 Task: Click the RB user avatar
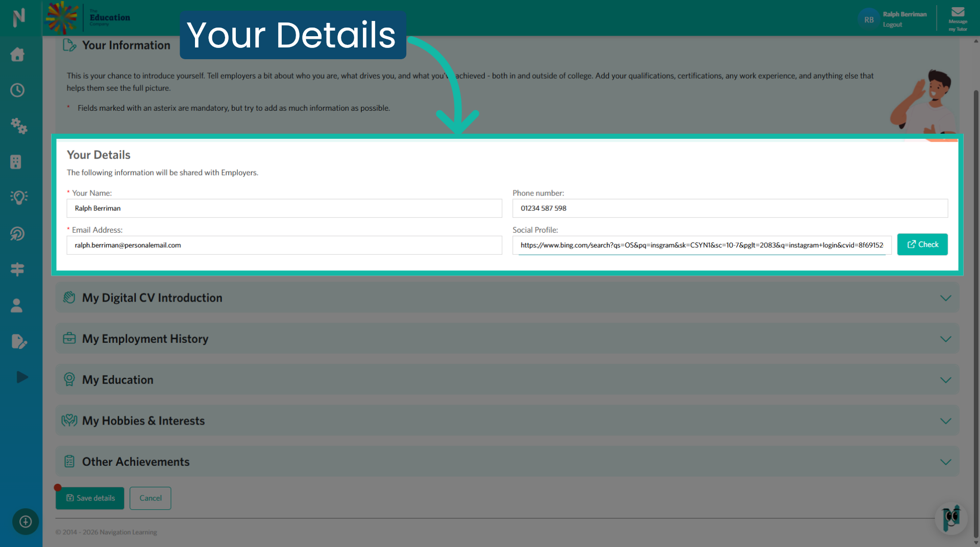point(869,19)
